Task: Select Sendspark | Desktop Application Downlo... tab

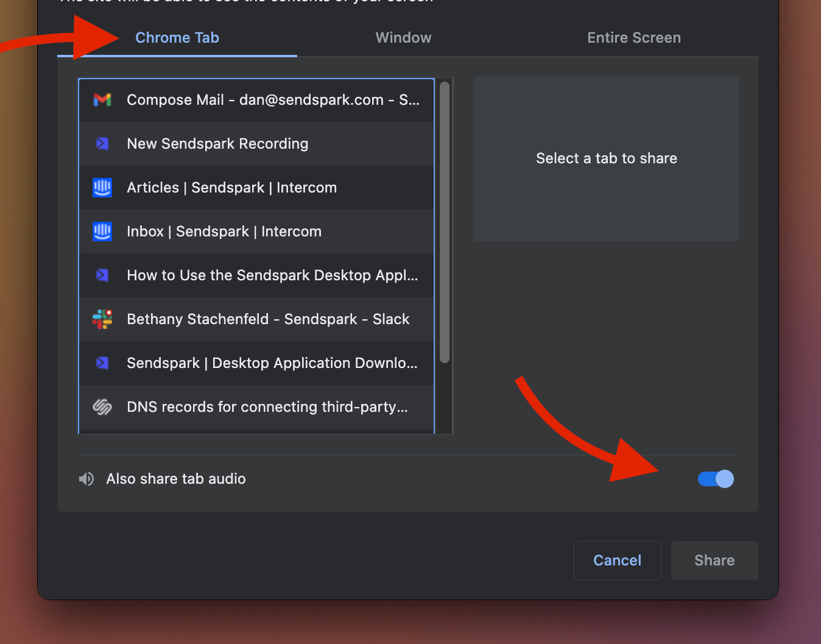Action: [256, 363]
